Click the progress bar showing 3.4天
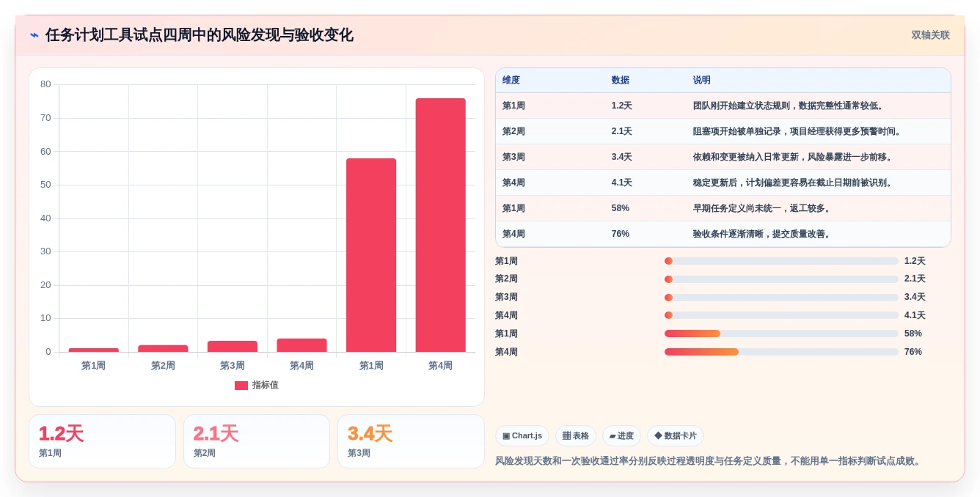The image size is (980, 497). [781, 298]
